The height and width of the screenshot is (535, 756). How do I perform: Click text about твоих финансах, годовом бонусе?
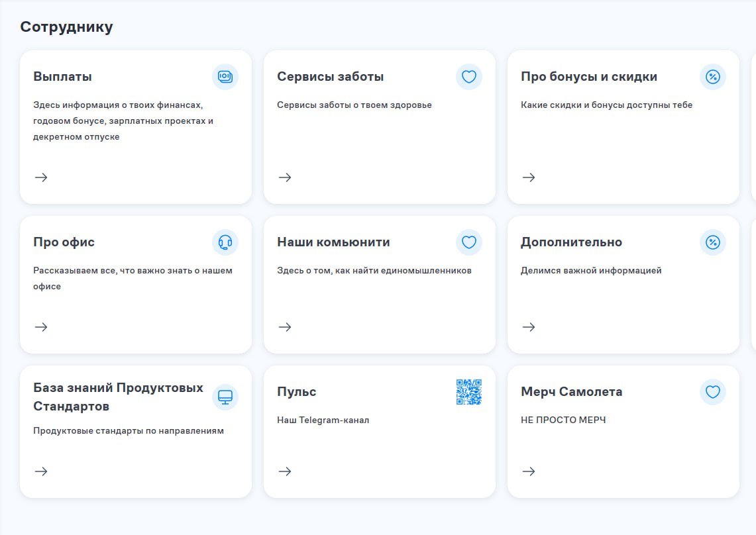click(x=123, y=121)
